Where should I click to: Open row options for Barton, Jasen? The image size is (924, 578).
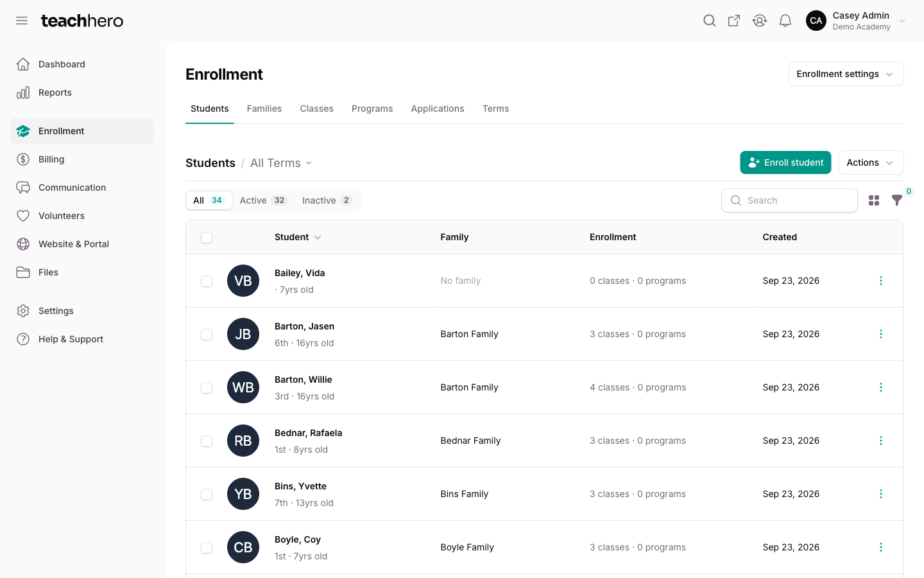pyautogui.click(x=881, y=334)
